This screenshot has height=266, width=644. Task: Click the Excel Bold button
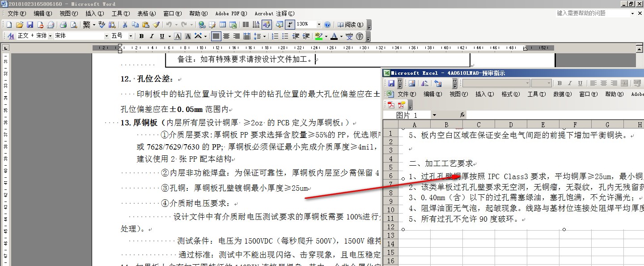point(559,83)
